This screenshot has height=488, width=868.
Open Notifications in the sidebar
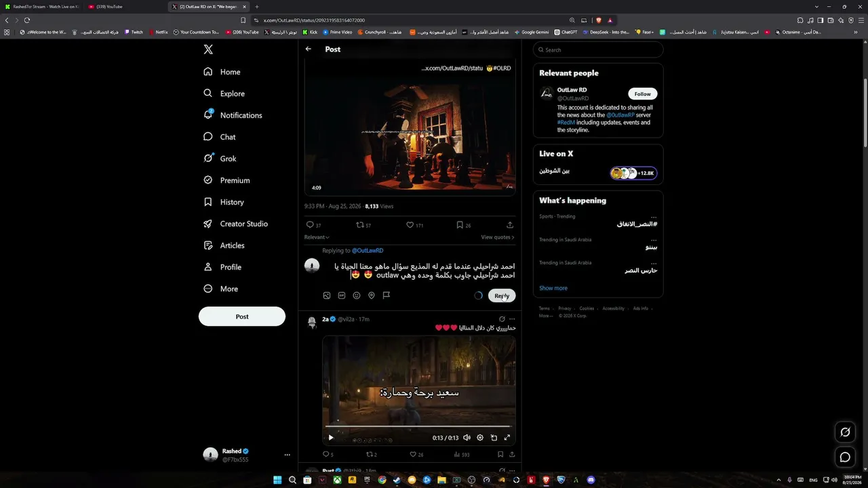233,115
